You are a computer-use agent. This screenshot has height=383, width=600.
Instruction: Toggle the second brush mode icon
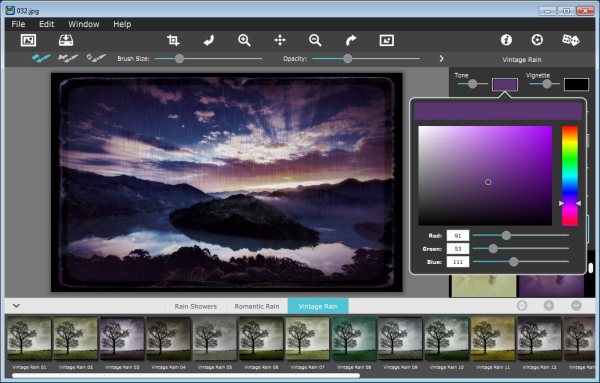pyautogui.click(x=68, y=58)
